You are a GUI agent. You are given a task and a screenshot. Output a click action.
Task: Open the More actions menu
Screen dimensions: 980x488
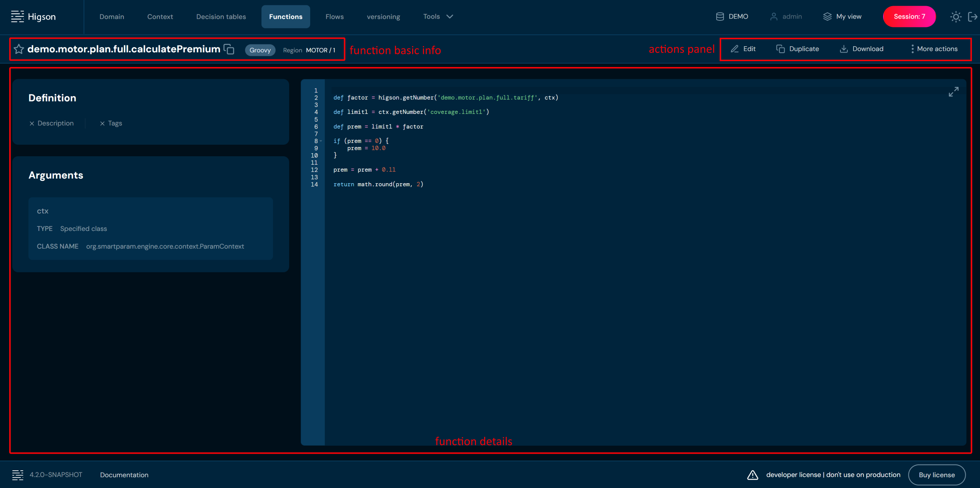pyautogui.click(x=934, y=49)
